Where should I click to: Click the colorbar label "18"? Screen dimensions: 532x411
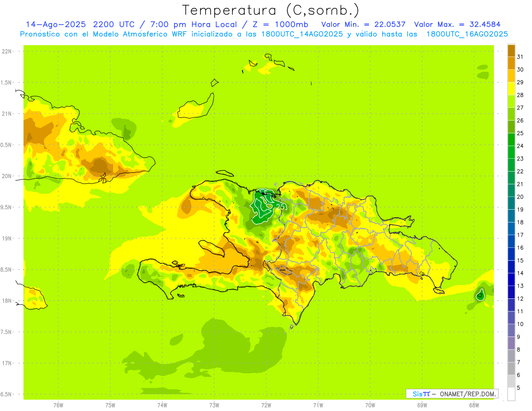point(520,222)
